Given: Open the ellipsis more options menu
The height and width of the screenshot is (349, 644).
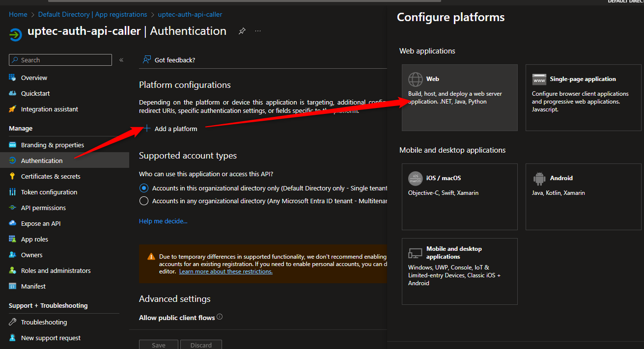Looking at the screenshot, I should tap(258, 31).
